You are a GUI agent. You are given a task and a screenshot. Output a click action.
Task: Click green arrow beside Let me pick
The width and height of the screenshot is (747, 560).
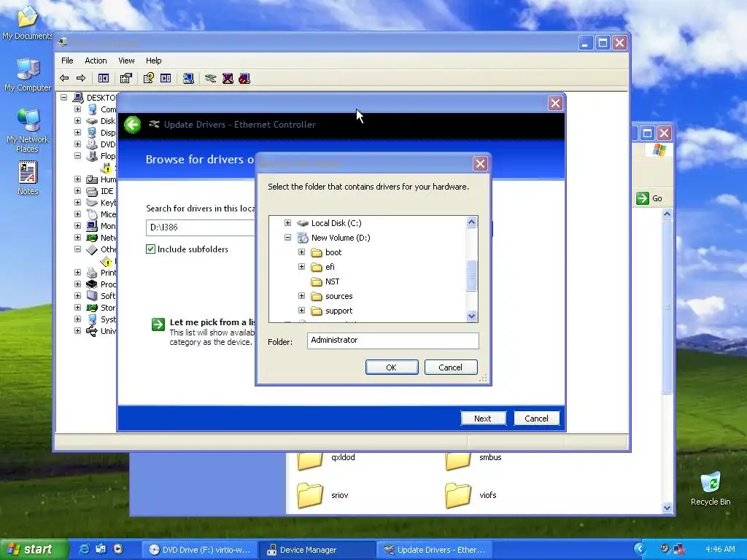click(x=158, y=324)
